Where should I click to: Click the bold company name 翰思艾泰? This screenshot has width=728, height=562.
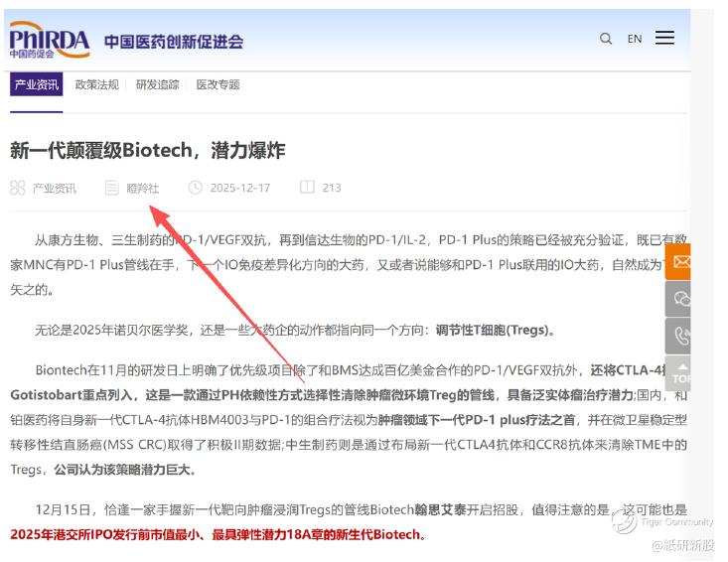point(441,510)
